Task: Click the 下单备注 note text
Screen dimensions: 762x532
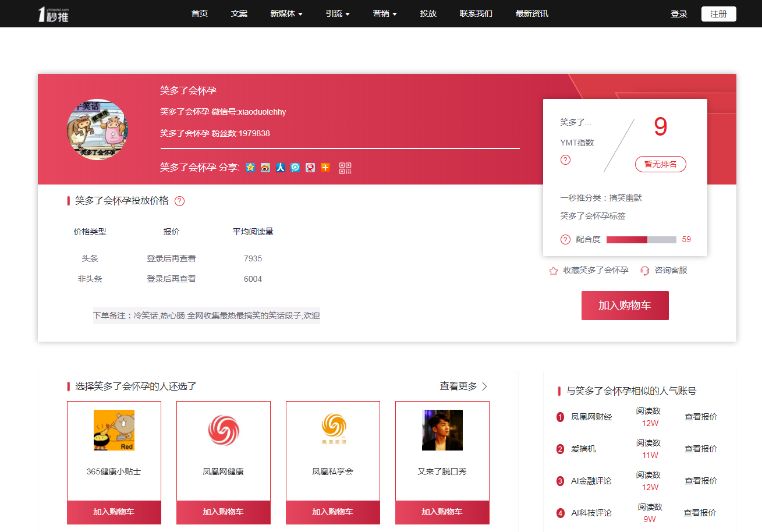Action: (207, 315)
